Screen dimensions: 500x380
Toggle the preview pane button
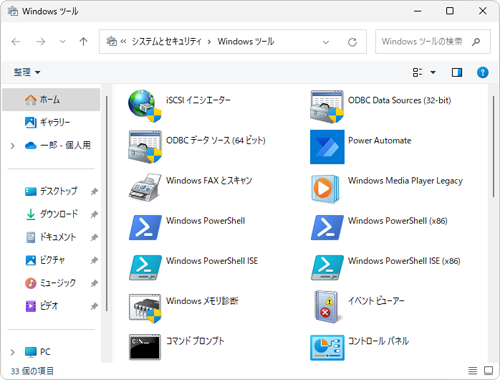point(457,72)
